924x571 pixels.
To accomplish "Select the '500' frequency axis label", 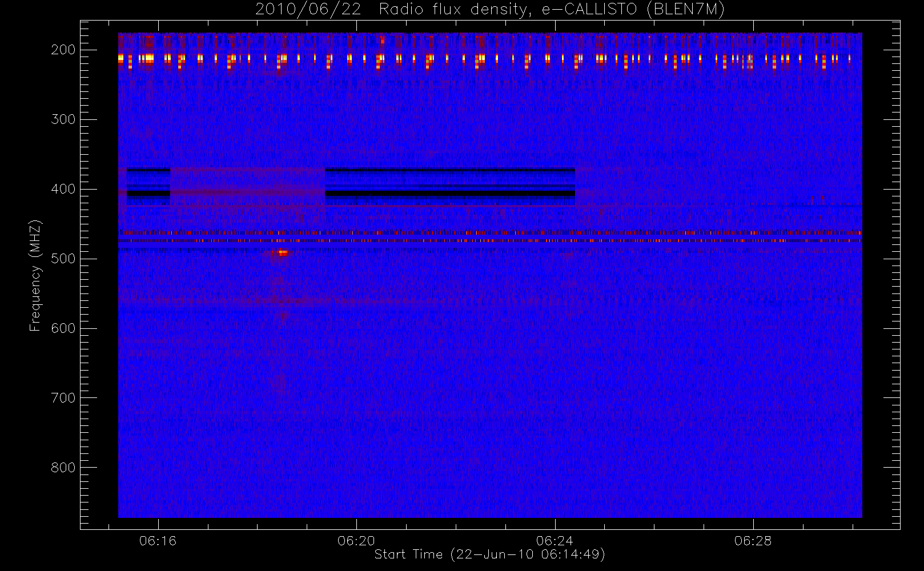I will point(63,259).
